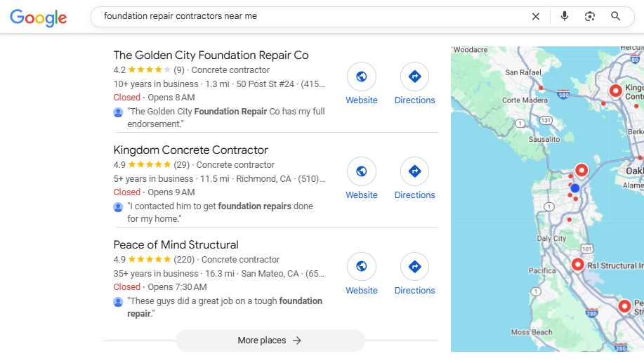Open Peace of Mind Structural website icon

point(362,267)
